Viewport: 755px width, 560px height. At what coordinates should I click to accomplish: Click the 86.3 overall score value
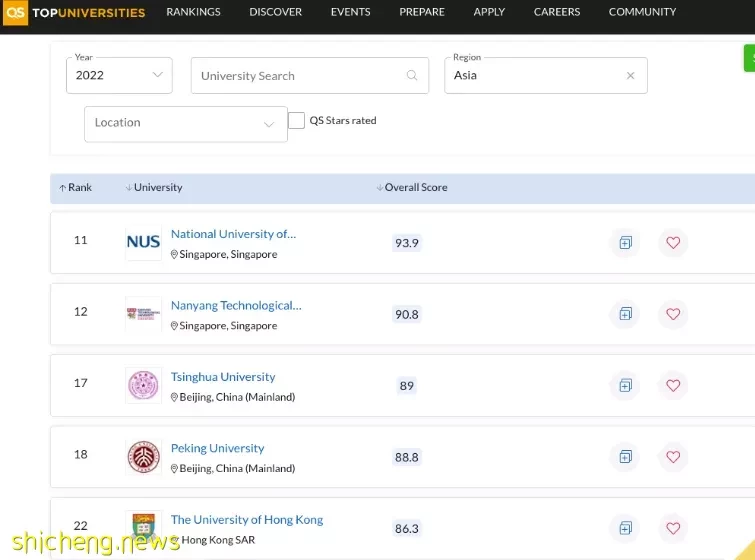point(407,529)
